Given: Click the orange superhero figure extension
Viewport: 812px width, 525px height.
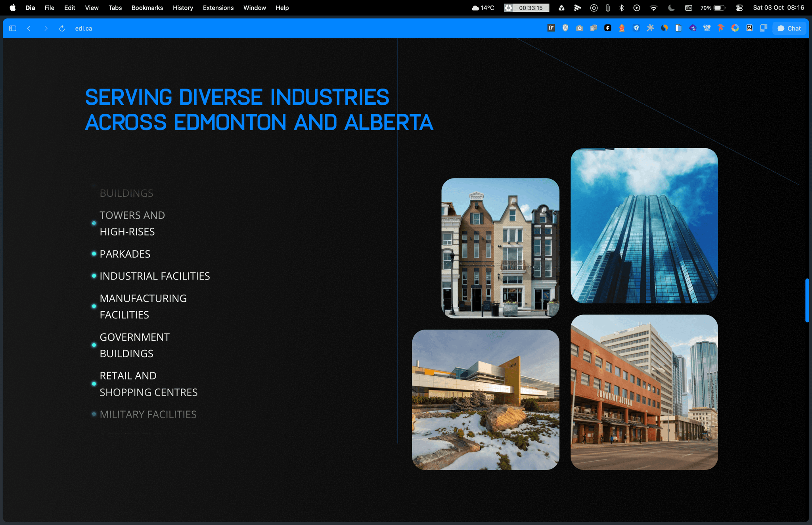Looking at the screenshot, I should pos(721,28).
